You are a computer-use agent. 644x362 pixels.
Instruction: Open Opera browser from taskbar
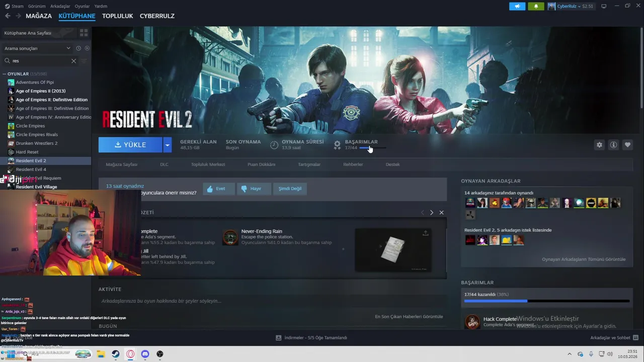130,354
